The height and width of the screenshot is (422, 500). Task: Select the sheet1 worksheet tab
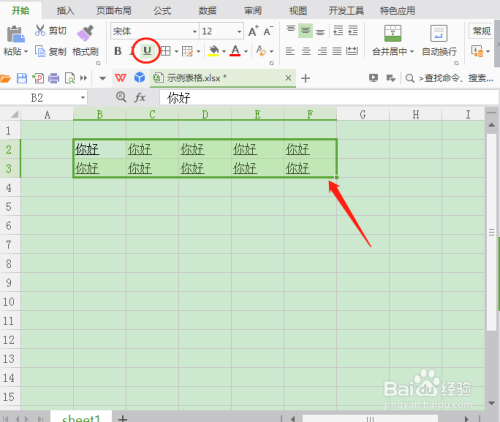click(81, 418)
